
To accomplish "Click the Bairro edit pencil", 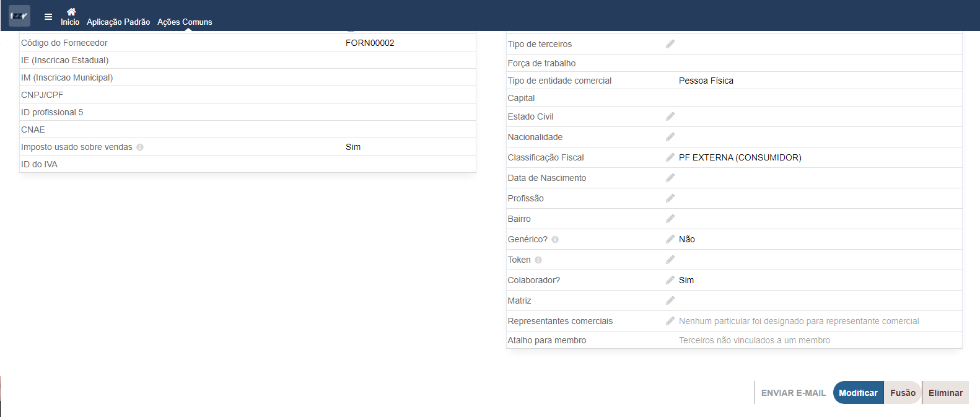I will (670, 219).
